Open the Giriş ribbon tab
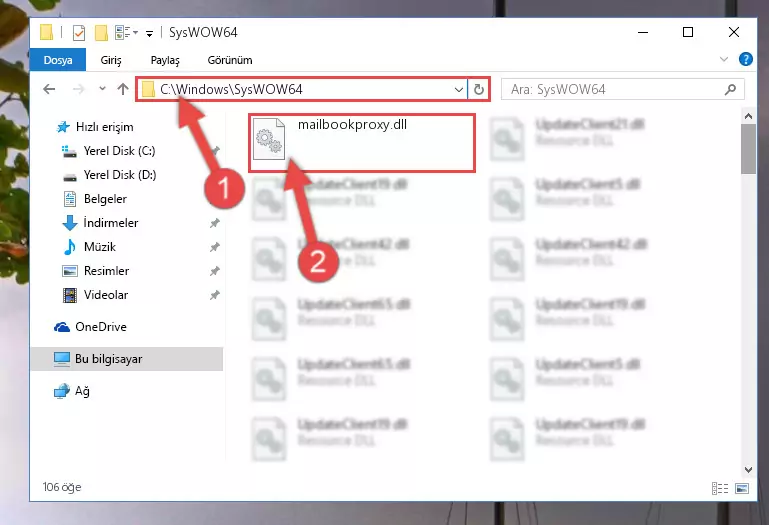The width and height of the screenshot is (769, 525). [111, 60]
